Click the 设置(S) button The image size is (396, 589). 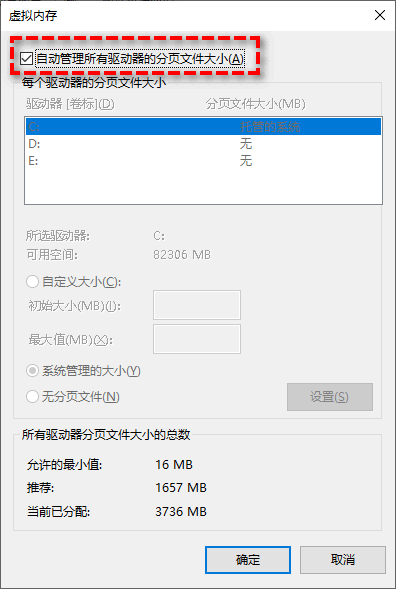330,397
